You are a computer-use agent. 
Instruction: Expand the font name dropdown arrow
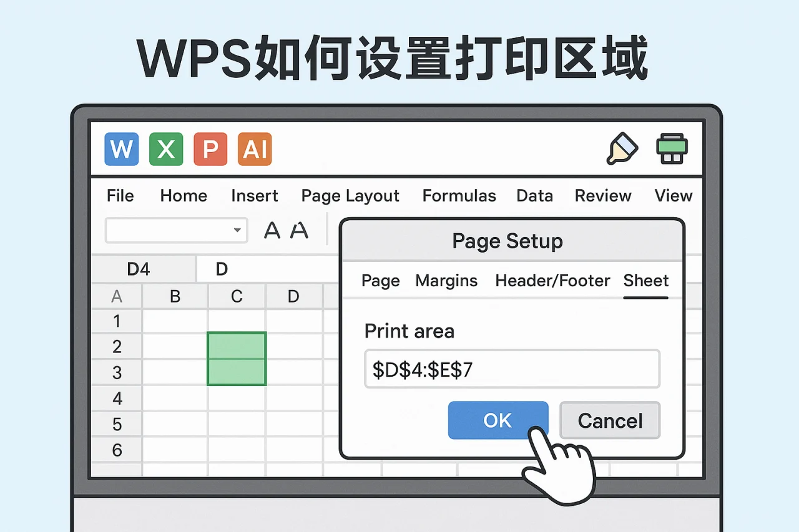click(238, 230)
